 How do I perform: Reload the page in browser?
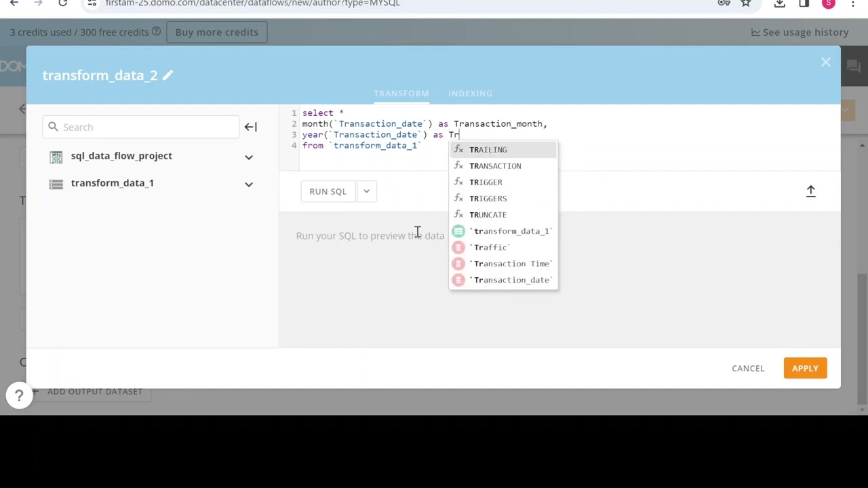click(62, 3)
